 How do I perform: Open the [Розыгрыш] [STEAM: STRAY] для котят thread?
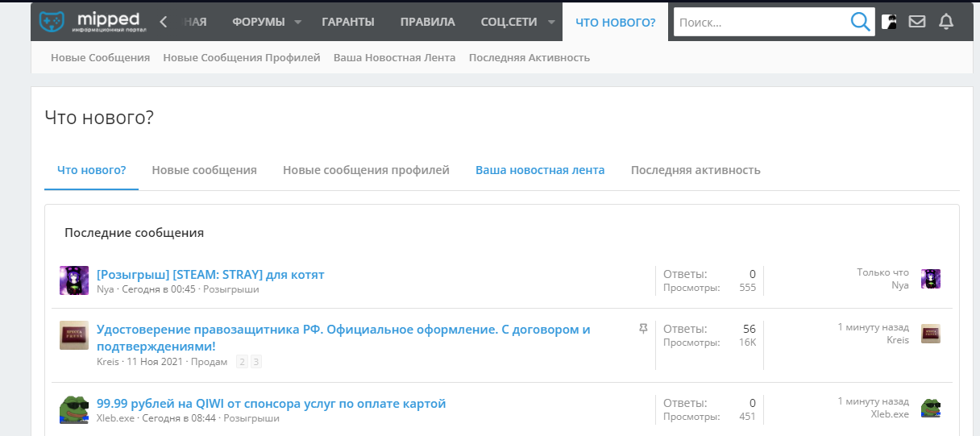click(x=210, y=274)
